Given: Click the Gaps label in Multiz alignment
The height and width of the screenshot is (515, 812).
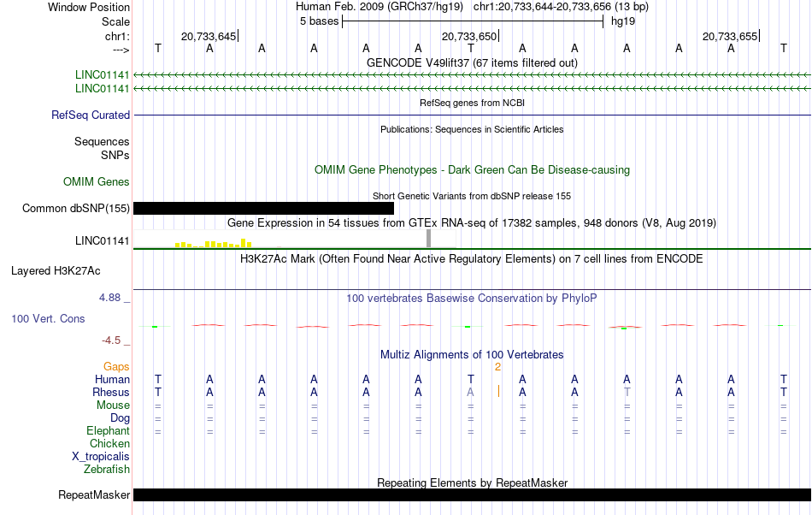Looking at the screenshot, I should [116, 366].
